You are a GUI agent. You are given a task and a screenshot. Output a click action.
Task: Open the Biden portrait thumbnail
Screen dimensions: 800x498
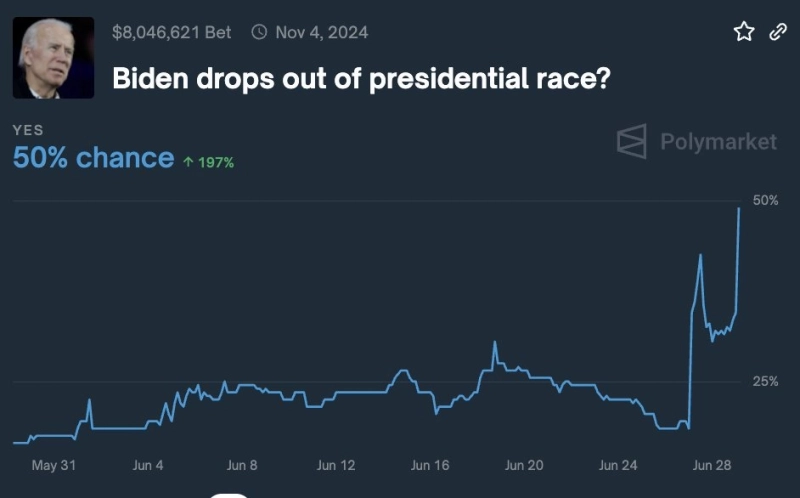coord(53,58)
